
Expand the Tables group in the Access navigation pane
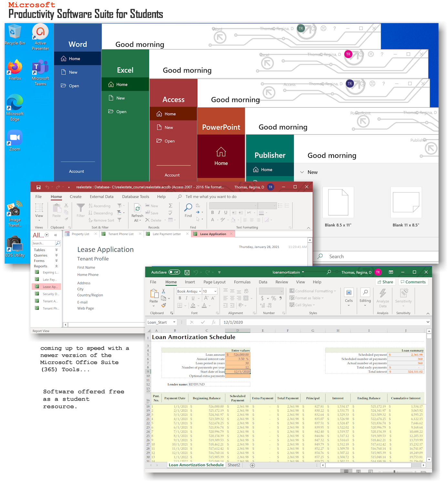click(x=57, y=250)
